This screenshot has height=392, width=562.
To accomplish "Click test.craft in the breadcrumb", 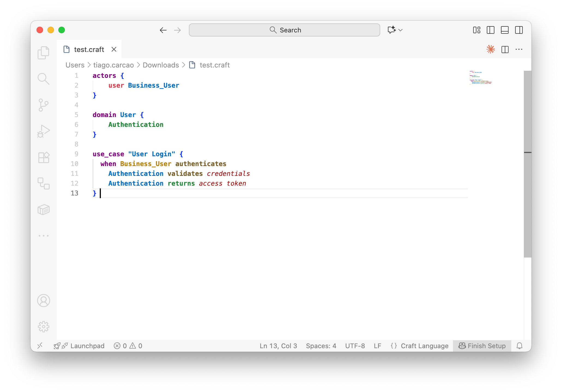I will click(214, 65).
